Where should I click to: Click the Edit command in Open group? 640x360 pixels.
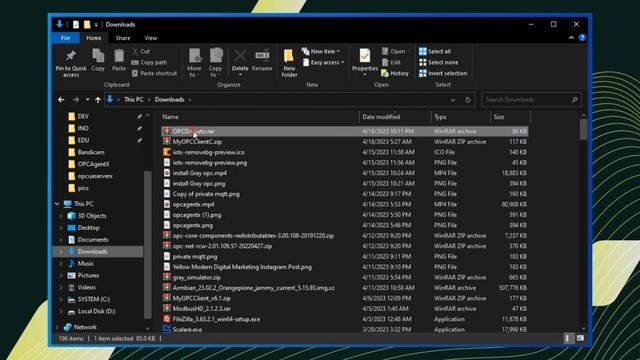click(x=391, y=62)
